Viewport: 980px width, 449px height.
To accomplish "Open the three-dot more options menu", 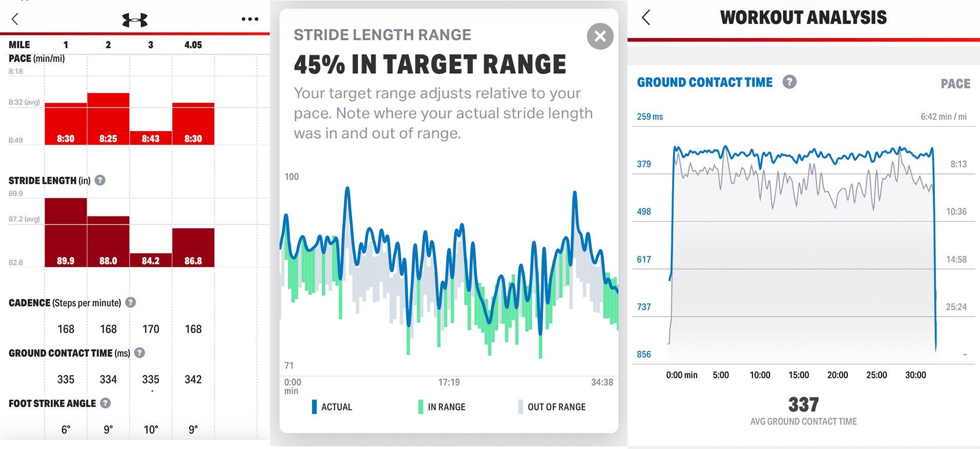I will pyautogui.click(x=250, y=19).
